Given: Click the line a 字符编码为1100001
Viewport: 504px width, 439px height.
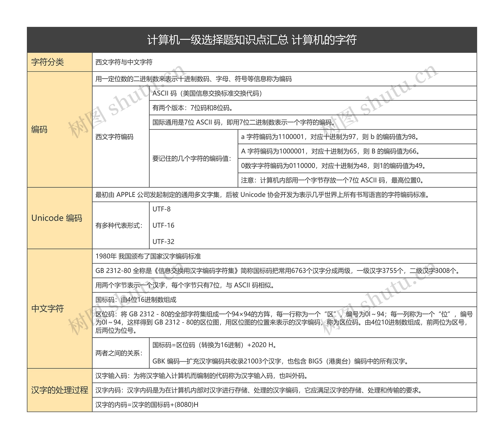Looking at the screenshot, I should [331, 137].
